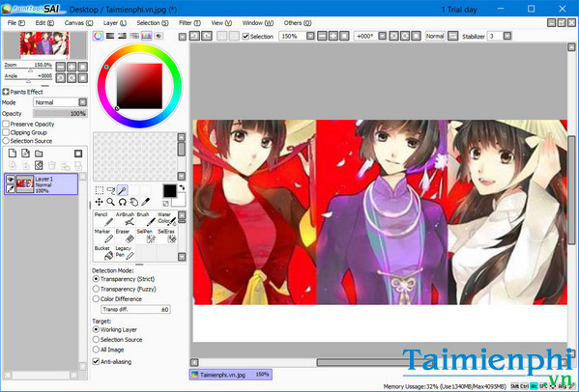Click the black foreground color swatch
The image size is (579, 392).
(170, 191)
